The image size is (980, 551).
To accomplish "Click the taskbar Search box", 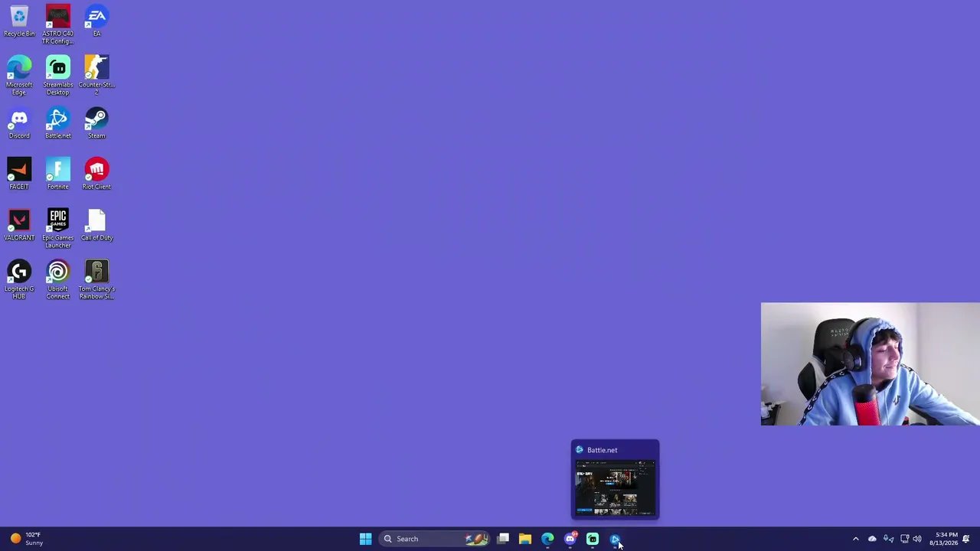I will tap(435, 539).
